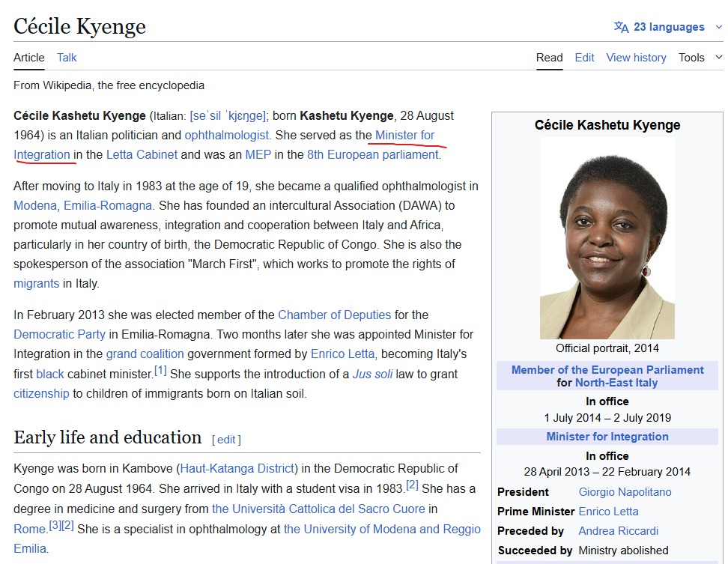Follow the Democratic Party link
728x564 pixels.
click(59, 334)
